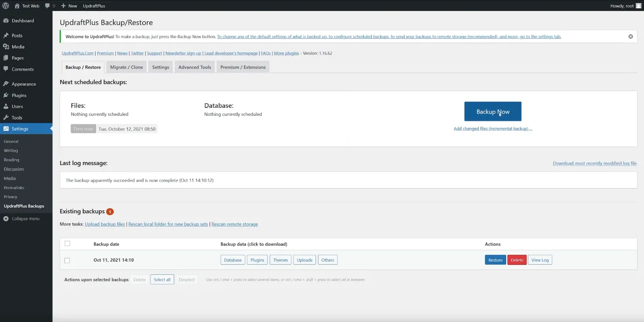Image resolution: width=644 pixels, height=322 pixels.
Task: Open the Premium link in header links
Action: [105, 53]
